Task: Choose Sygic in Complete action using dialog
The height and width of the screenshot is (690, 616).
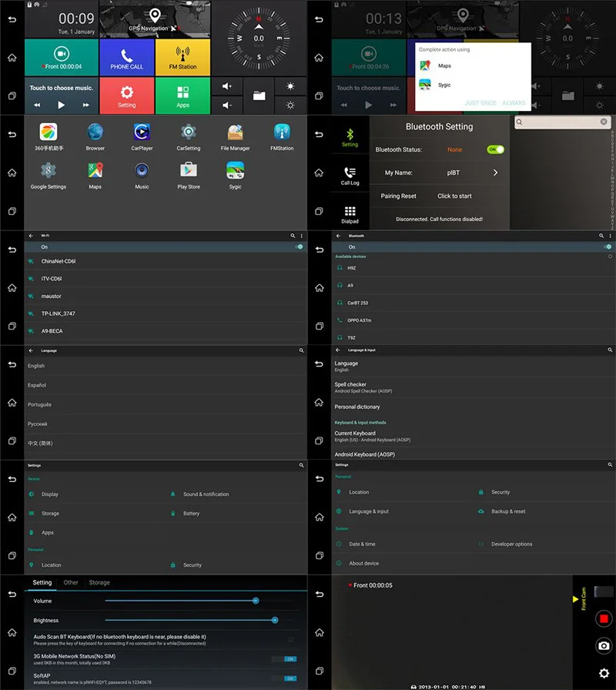Action: tap(473, 85)
